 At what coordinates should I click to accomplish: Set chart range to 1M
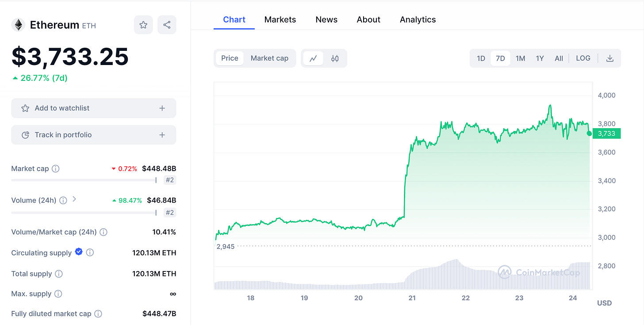click(x=521, y=58)
